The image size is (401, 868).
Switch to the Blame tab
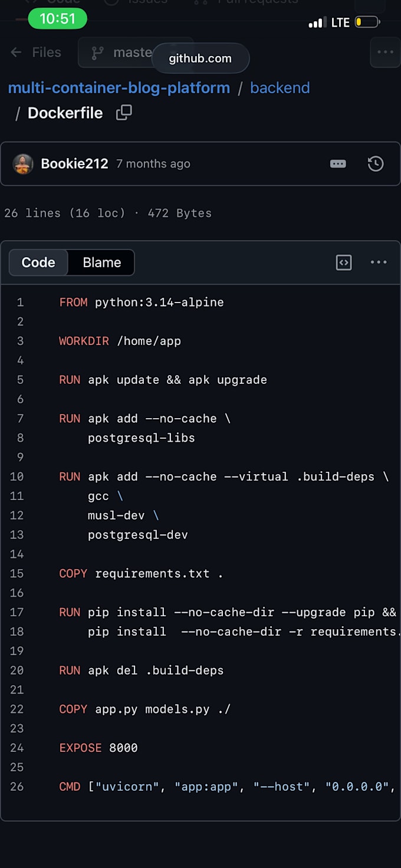pyautogui.click(x=101, y=262)
